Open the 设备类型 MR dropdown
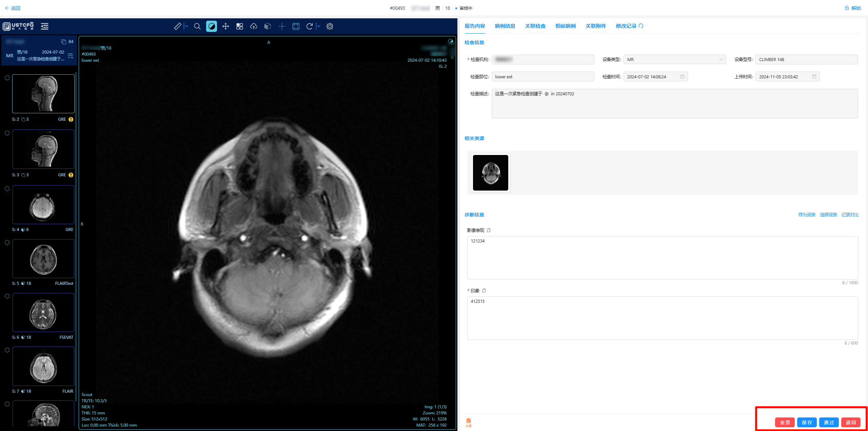The width and height of the screenshot is (868, 431). point(674,59)
